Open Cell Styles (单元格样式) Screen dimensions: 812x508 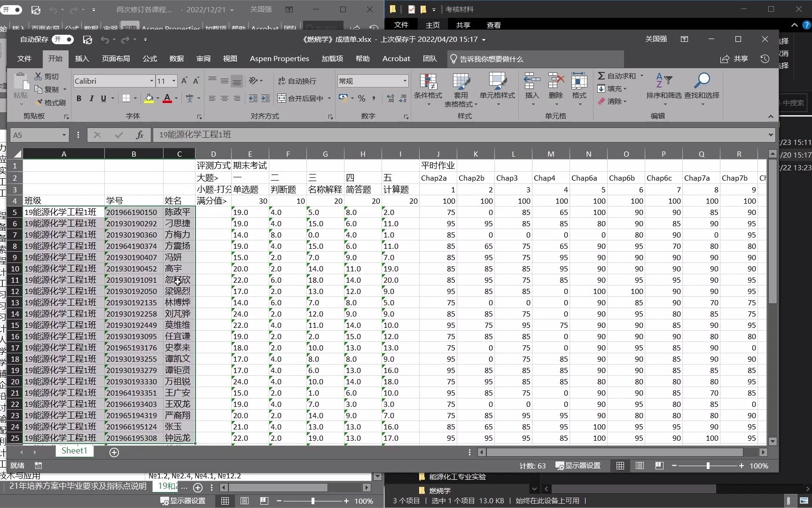497,89
